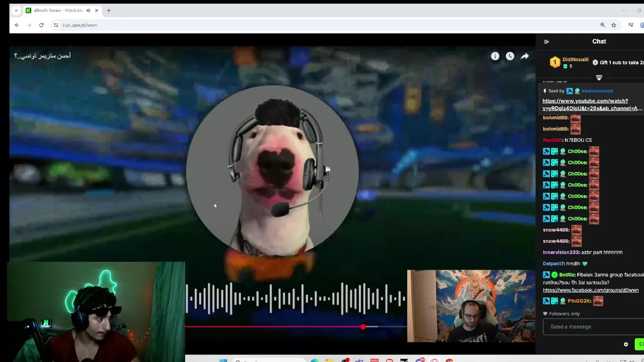Reload the kick.com page
Image resolution: width=644 pixels, height=362 pixels.
[41, 25]
